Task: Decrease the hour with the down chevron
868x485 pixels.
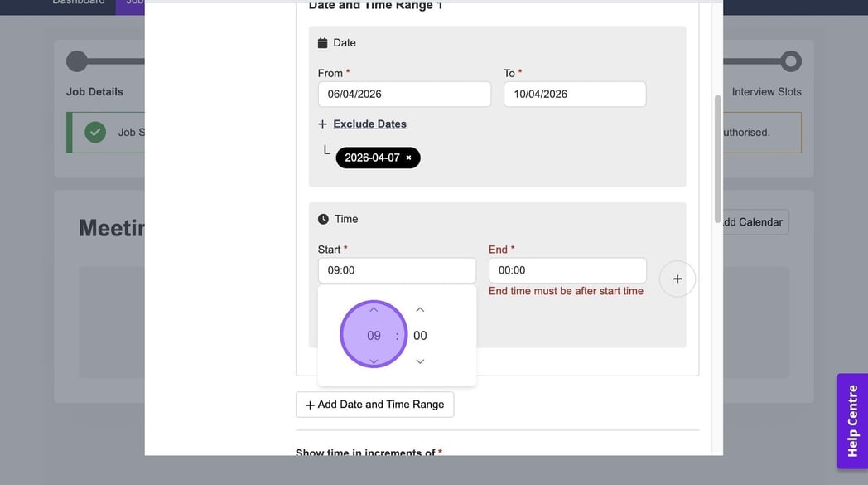Action: click(374, 361)
